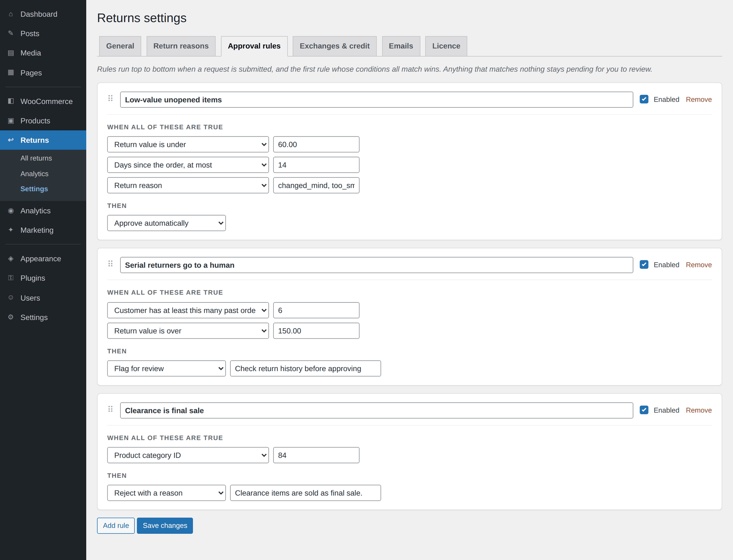Viewport: 733px width, 560px height.
Task: Open the Users menu item
Action: click(x=43, y=298)
